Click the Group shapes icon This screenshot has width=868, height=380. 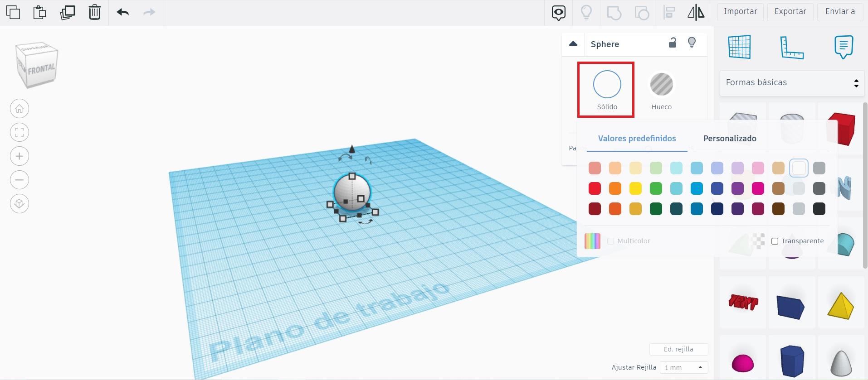coord(614,13)
